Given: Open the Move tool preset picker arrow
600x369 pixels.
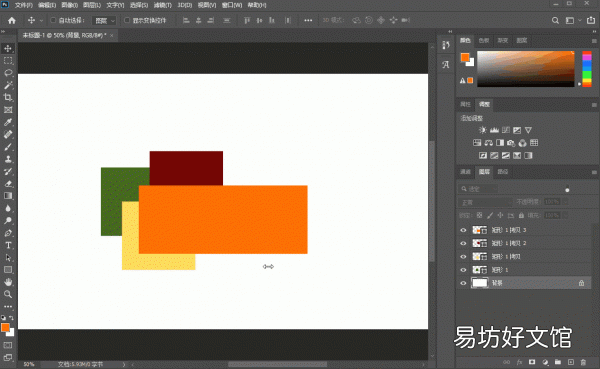Looking at the screenshot, I should [x=41, y=20].
